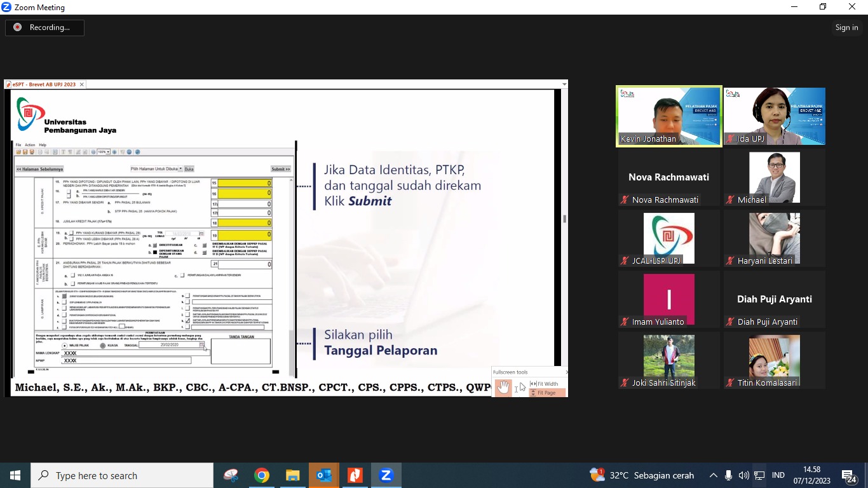Click Fit Width in Fullscreen tools
The width and height of the screenshot is (868, 488).
pyautogui.click(x=545, y=384)
